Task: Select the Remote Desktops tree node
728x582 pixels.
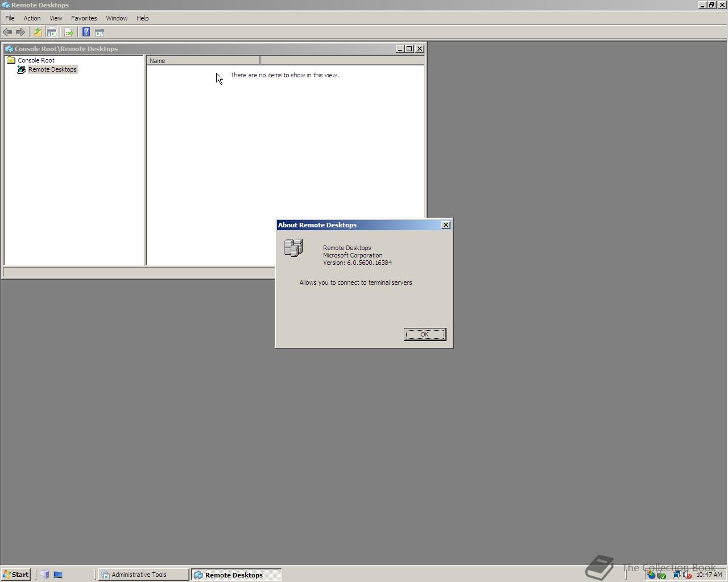Action: tap(52, 69)
